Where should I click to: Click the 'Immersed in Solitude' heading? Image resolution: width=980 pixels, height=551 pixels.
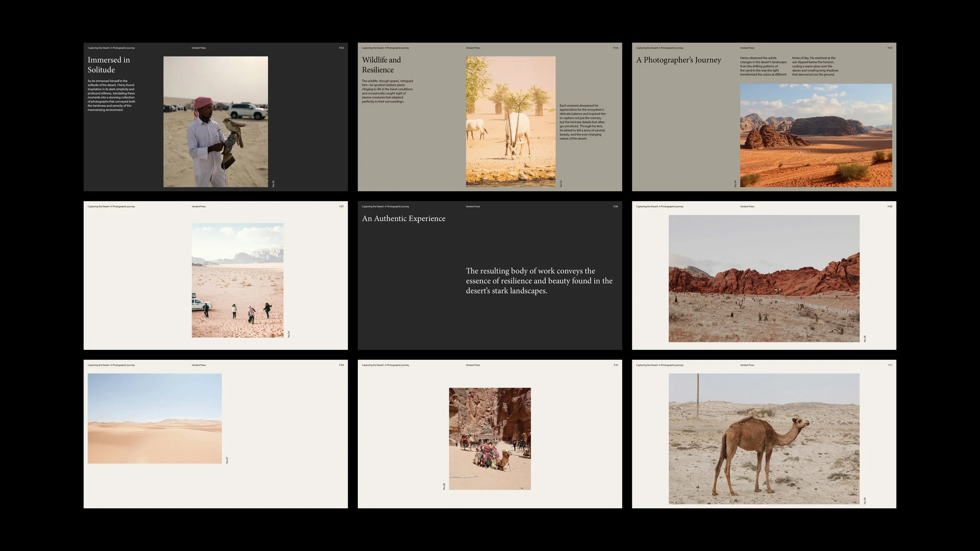tap(109, 65)
